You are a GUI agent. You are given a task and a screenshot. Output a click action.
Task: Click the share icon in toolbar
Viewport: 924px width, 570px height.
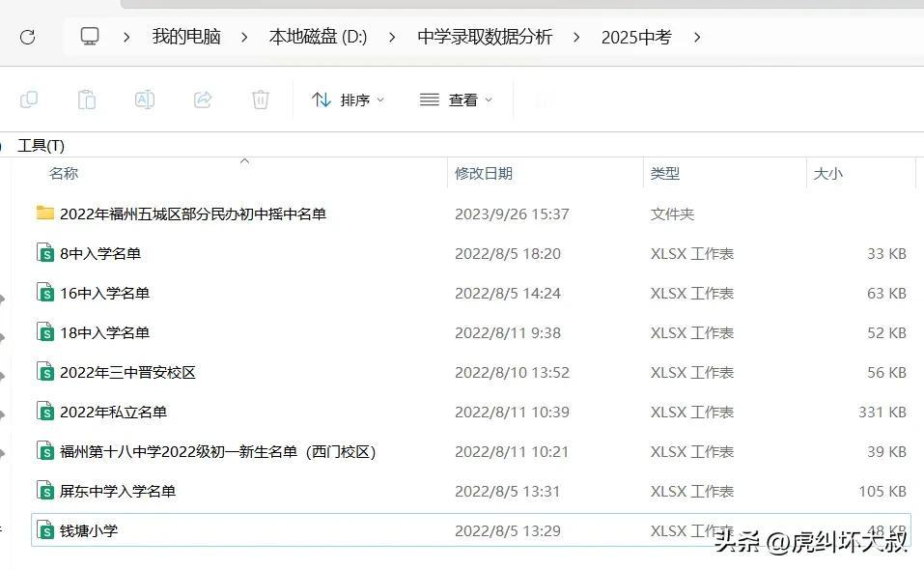click(x=203, y=100)
